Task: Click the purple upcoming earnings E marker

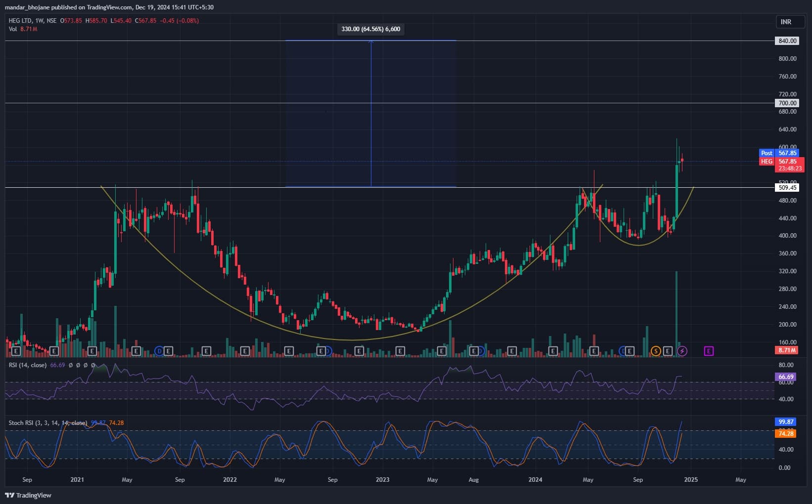Action: 709,351
